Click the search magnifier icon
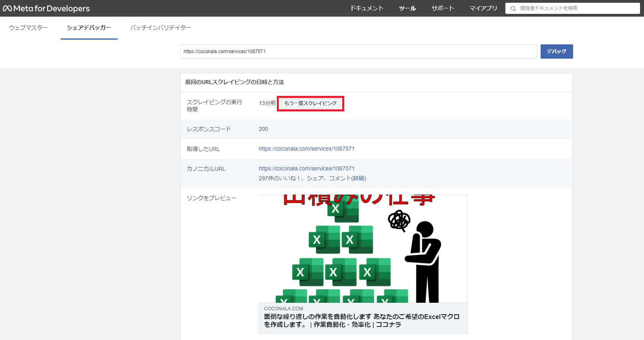Viewport: 644px width, 340px height. click(513, 8)
